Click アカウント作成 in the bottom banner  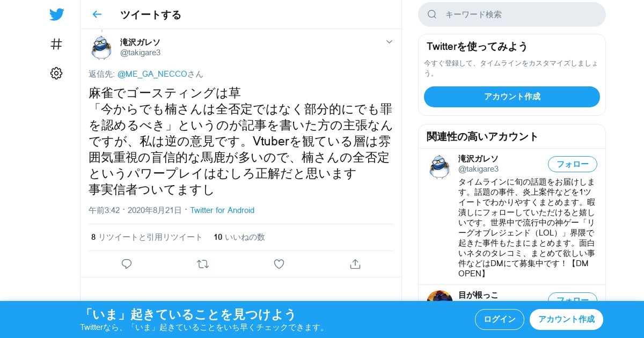pos(566,319)
